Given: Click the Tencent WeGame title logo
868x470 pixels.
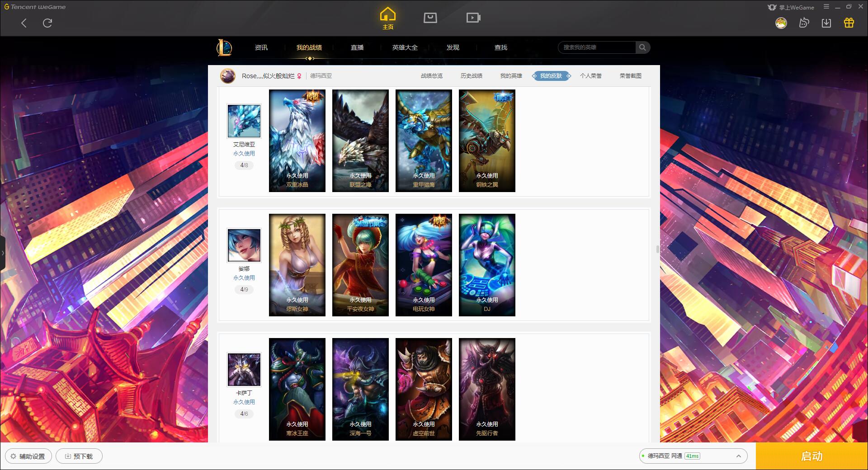Looking at the screenshot, I should tap(35, 7).
